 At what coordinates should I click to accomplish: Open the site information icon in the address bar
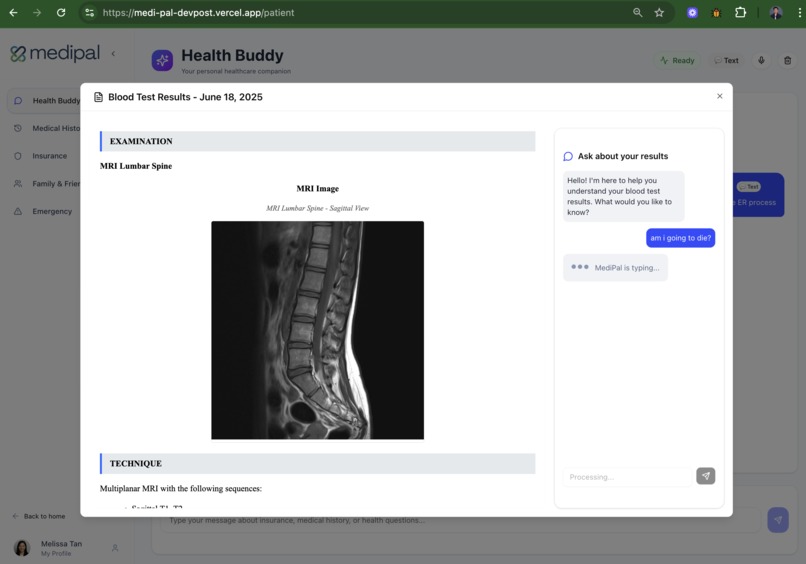click(x=89, y=13)
